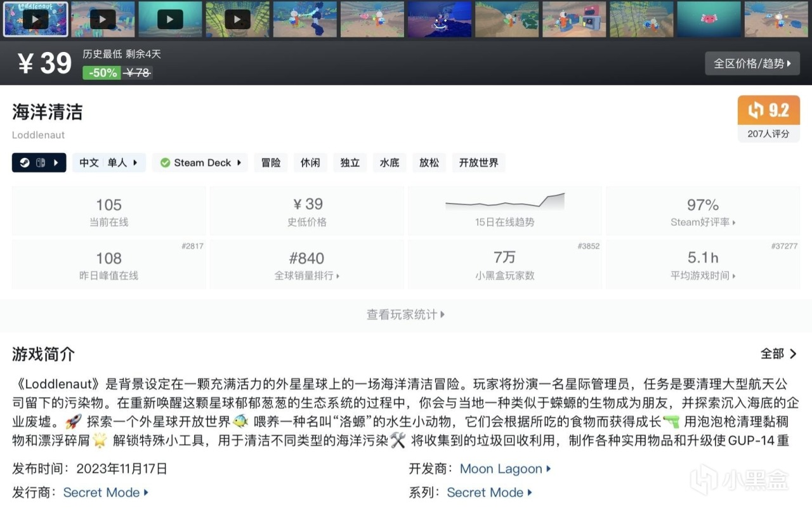
Task: Open the 207人评分 rating count
Action: 768,134
